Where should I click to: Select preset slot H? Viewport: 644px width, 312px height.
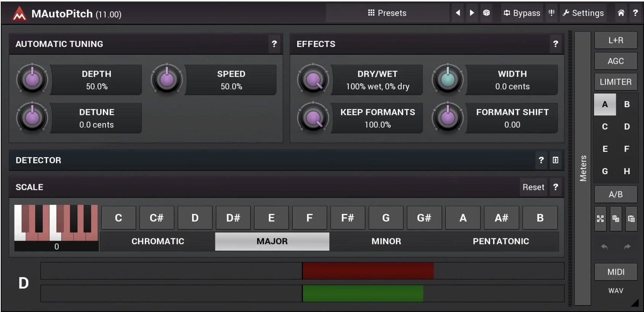pyautogui.click(x=627, y=171)
